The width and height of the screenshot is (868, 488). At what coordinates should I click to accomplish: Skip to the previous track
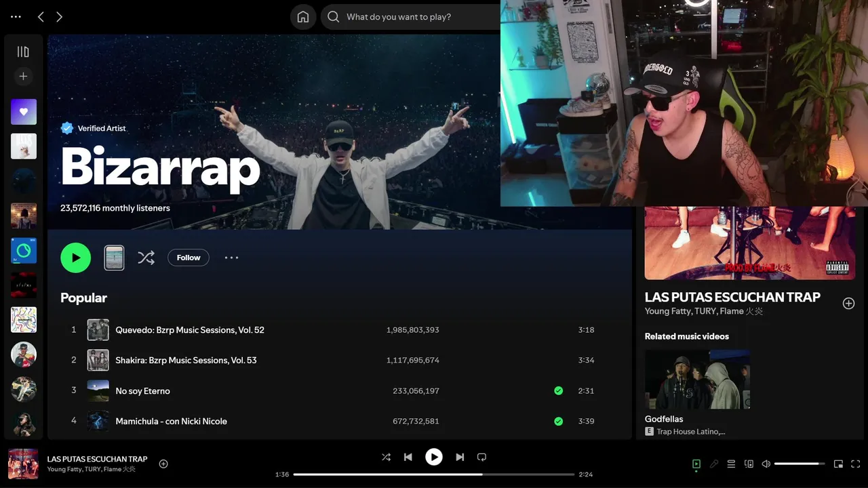(408, 457)
